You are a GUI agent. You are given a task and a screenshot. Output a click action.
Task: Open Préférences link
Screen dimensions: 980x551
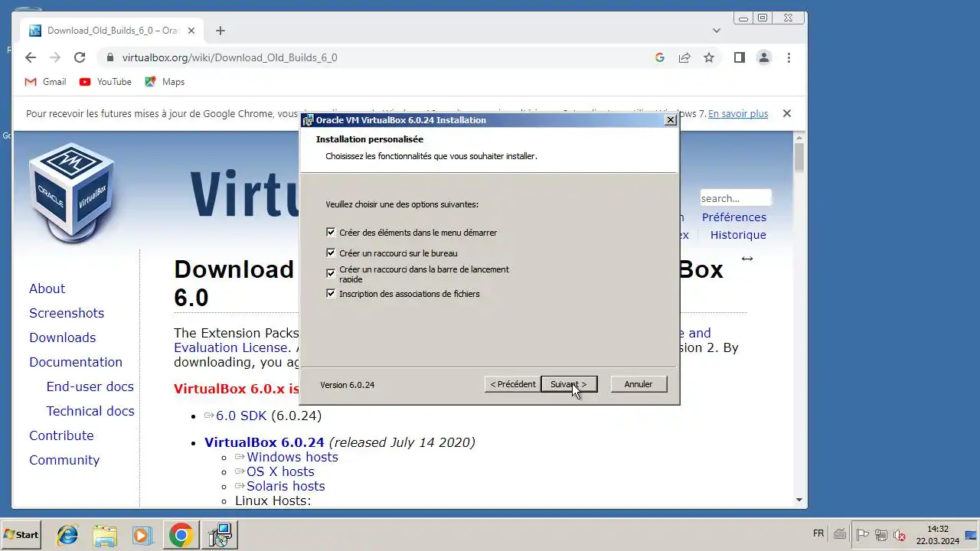click(x=733, y=217)
